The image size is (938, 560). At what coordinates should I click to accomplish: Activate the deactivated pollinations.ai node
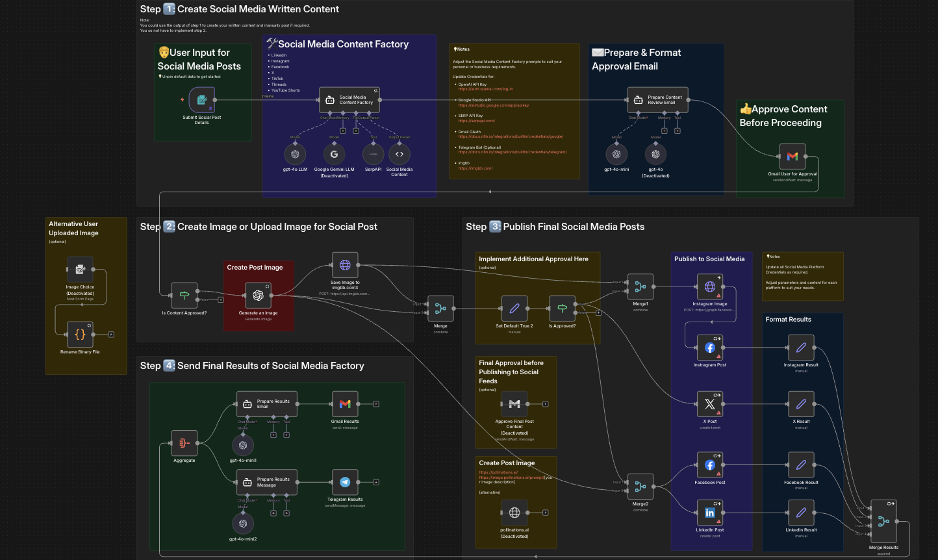[x=515, y=513]
